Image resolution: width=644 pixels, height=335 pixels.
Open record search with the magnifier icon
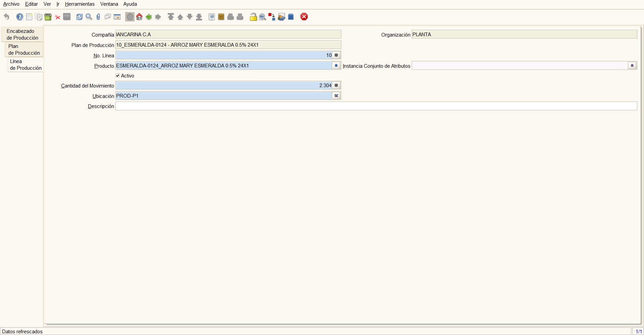(x=89, y=17)
